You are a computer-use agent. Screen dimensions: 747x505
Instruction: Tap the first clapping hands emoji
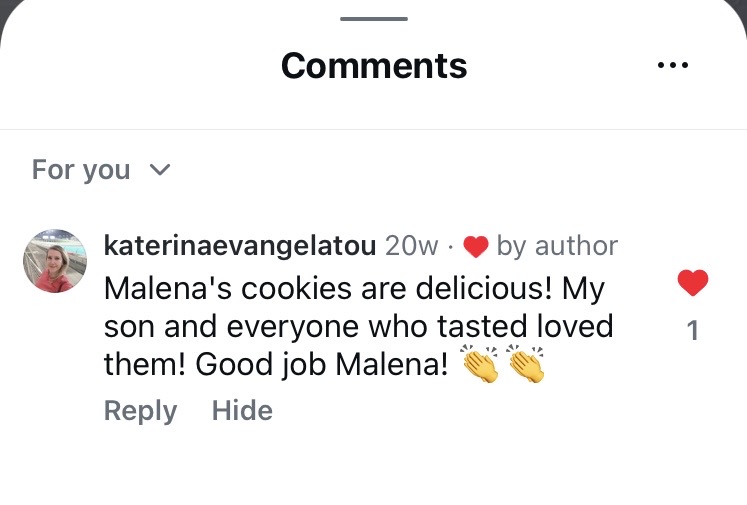(x=481, y=365)
